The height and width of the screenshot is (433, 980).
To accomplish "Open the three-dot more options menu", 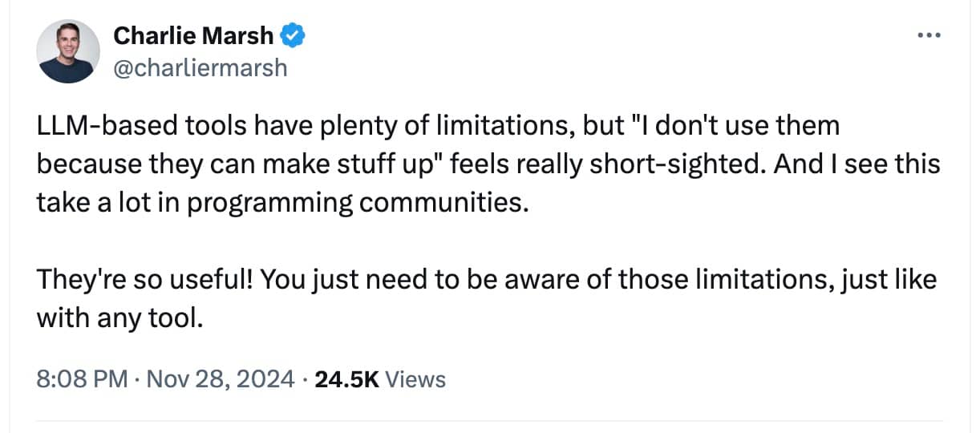I will pyautogui.click(x=929, y=36).
